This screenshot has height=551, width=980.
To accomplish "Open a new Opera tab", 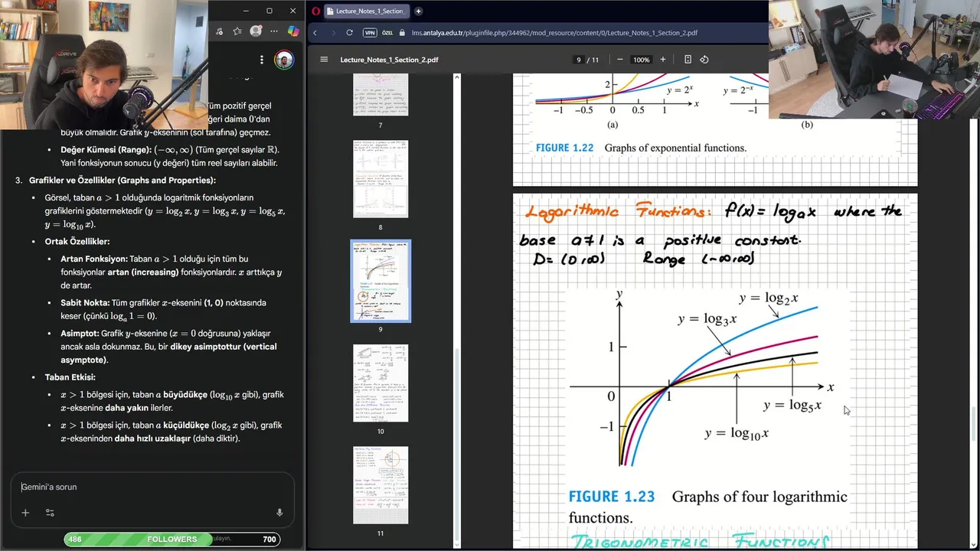I will tap(418, 11).
